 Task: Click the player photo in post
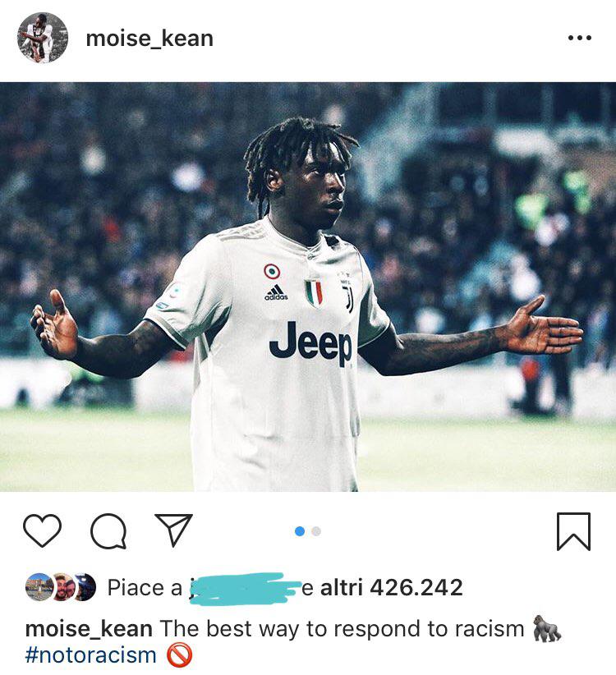click(308, 287)
